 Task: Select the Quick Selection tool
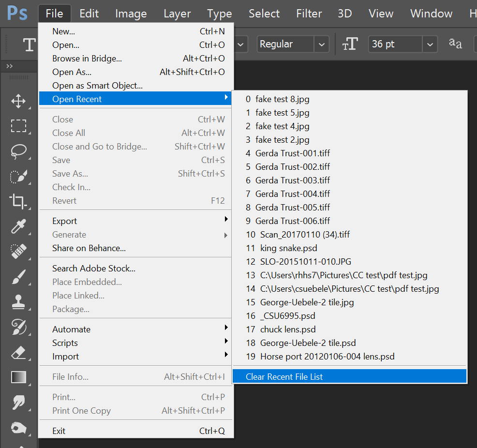point(19,177)
